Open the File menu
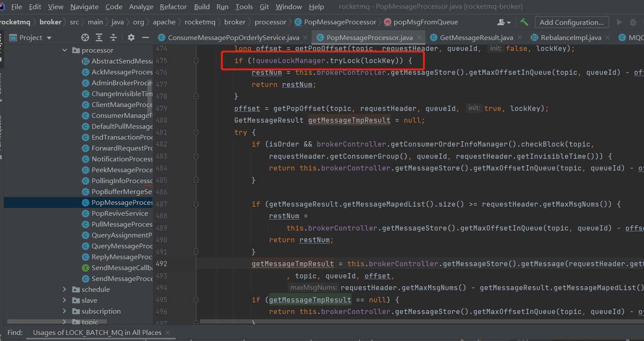 point(17,7)
